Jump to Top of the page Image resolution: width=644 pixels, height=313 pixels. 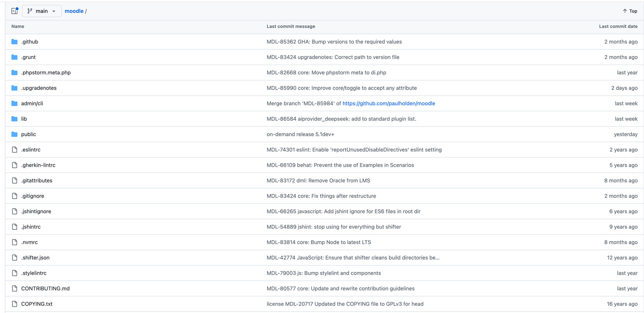pos(630,11)
